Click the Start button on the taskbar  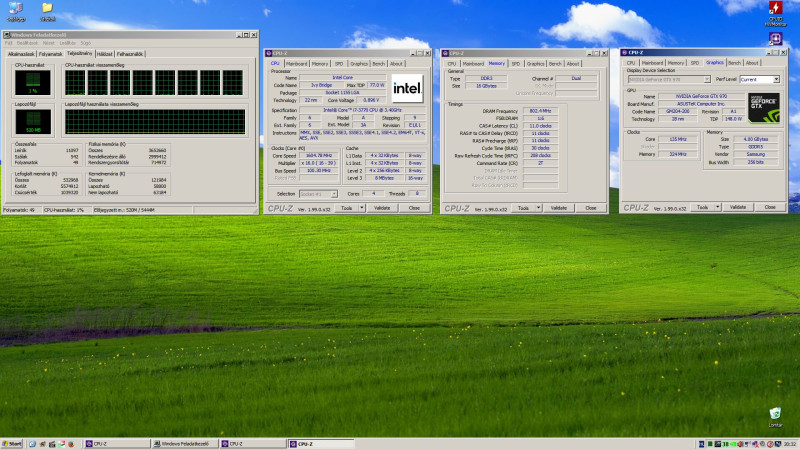(x=12, y=444)
